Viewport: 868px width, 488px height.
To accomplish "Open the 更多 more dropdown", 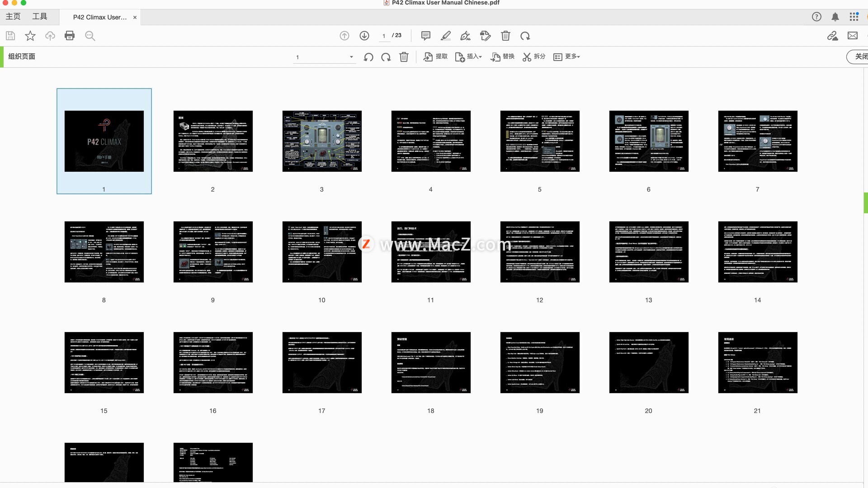I will [566, 56].
